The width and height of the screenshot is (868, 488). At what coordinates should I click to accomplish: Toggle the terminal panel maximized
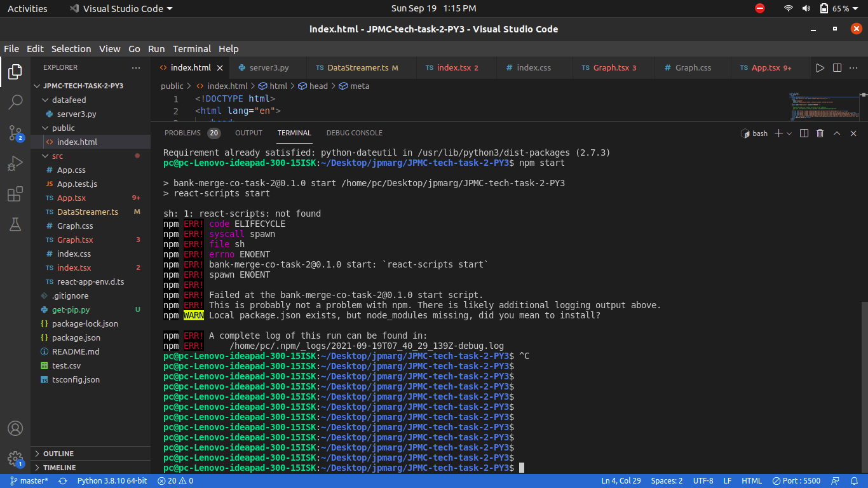[x=837, y=133]
